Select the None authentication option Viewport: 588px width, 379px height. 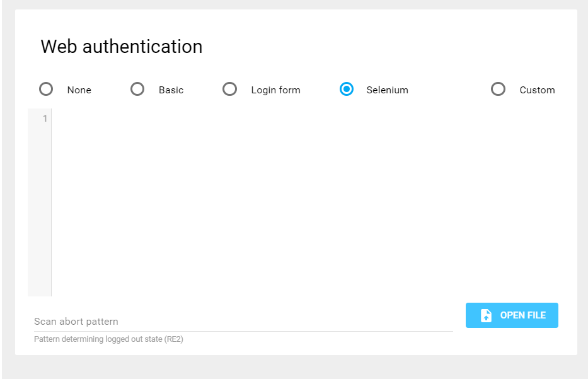tap(45, 89)
